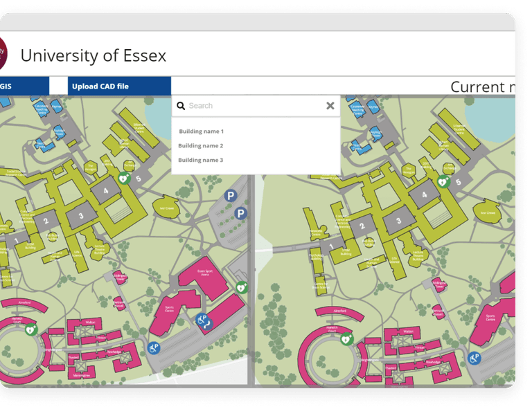
Task: Click defibrillator heart icon at Harwich Court, right map
Action: tap(346, 339)
